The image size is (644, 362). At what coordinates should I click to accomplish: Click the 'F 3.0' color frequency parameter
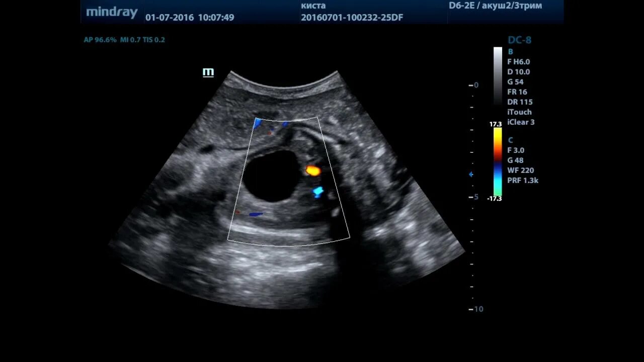516,150
